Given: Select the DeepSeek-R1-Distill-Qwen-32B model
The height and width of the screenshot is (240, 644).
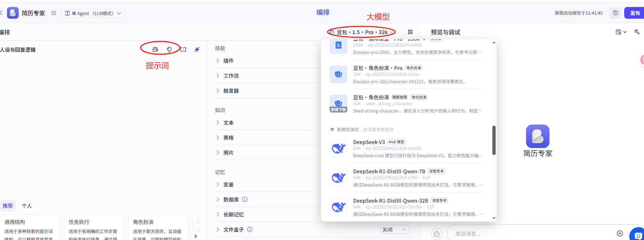Looking at the screenshot, I should point(407,207).
